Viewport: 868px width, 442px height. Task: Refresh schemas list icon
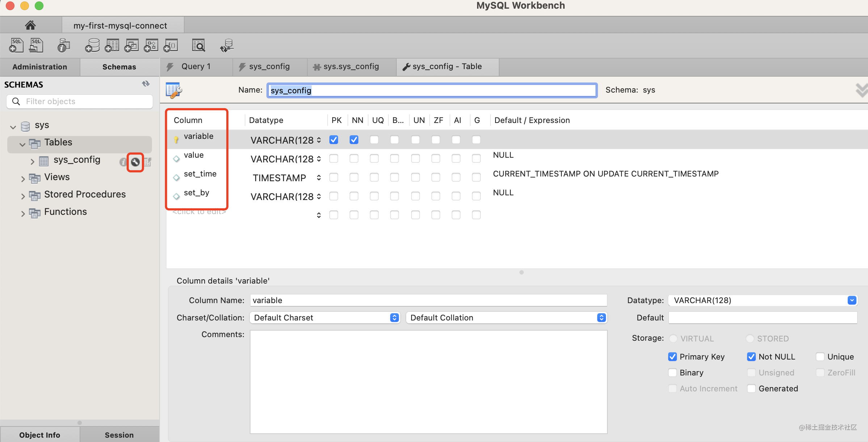coord(146,84)
